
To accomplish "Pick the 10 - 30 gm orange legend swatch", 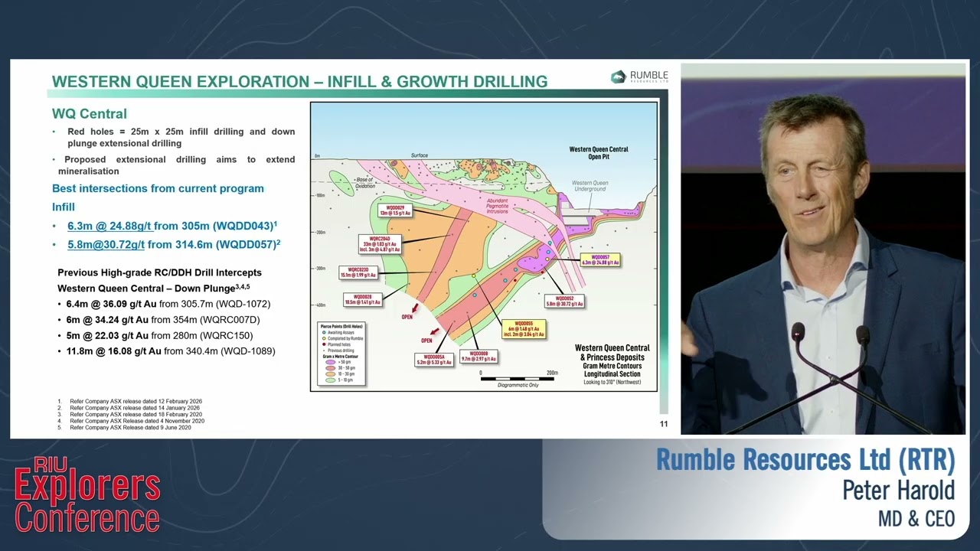I will pos(331,374).
